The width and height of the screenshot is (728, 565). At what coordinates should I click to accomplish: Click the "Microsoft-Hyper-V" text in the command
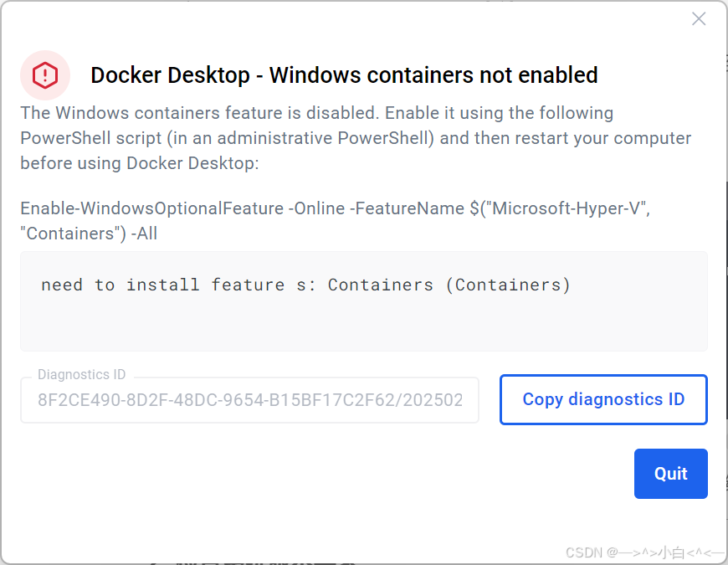click(x=569, y=208)
